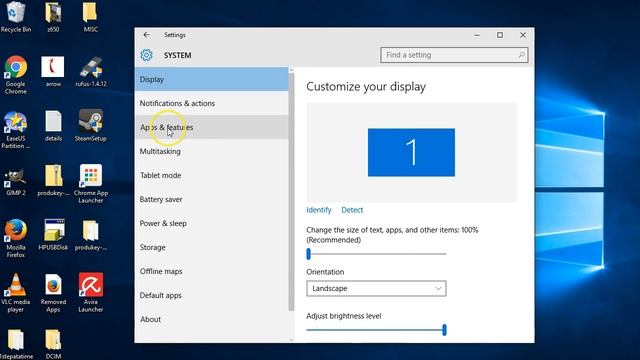
Task: Click the SYSTEM gear icon
Action: [x=146, y=55]
